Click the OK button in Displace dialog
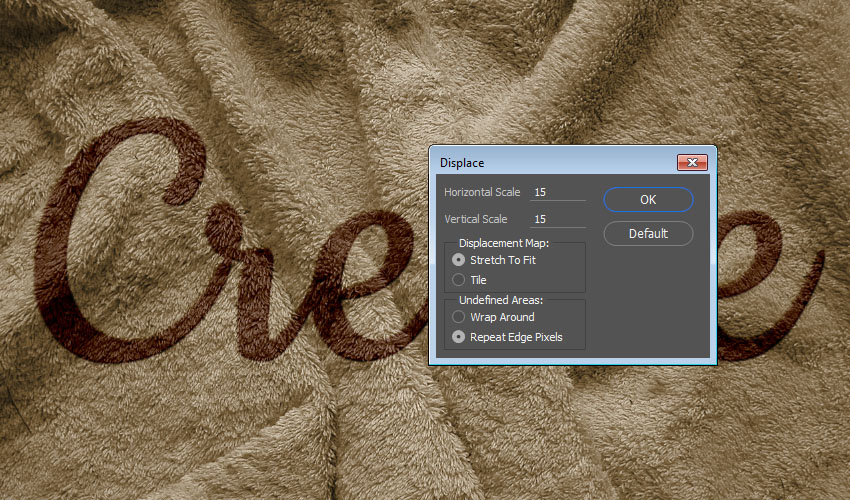The image size is (850, 500). tap(648, 200)
